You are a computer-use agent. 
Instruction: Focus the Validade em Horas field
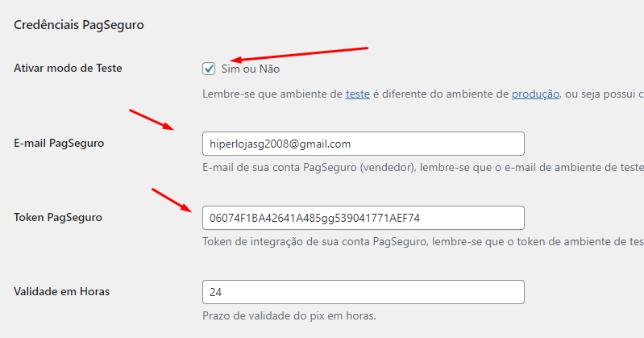(x=363, y=292)
